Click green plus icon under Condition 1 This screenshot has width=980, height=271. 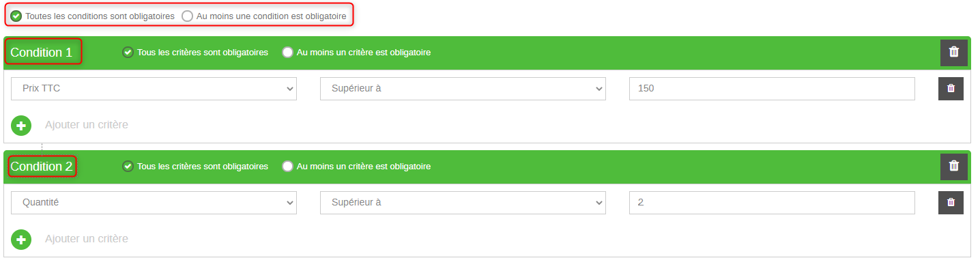click(x=21, y=126)
